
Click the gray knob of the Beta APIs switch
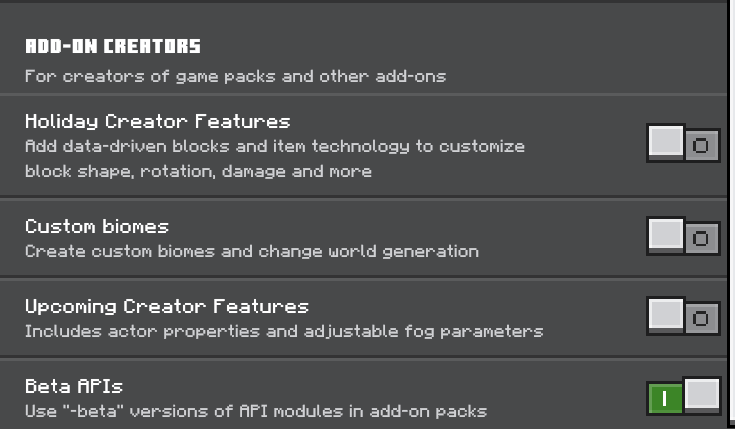(701, 394)
